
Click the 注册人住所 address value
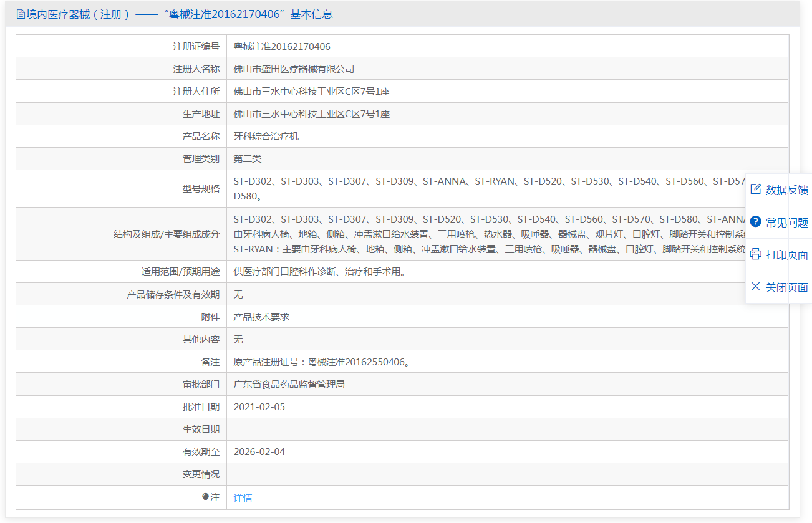tap(311, 91)
